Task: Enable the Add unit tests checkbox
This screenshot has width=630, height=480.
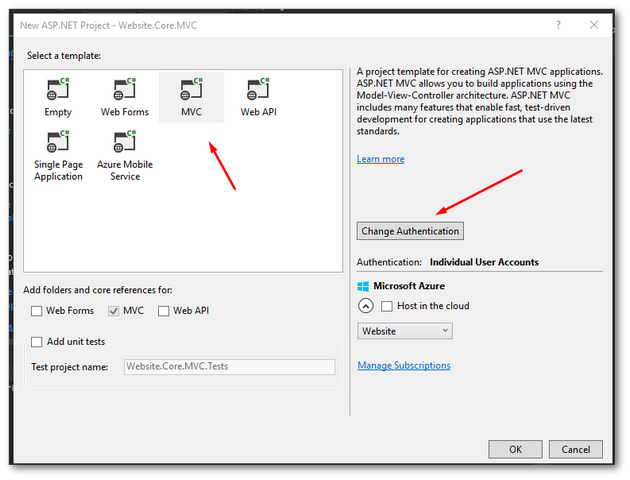Action: (37, 342)
